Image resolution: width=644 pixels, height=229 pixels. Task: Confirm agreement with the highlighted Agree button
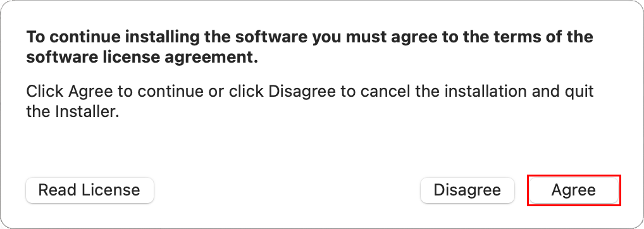(573, 190)
